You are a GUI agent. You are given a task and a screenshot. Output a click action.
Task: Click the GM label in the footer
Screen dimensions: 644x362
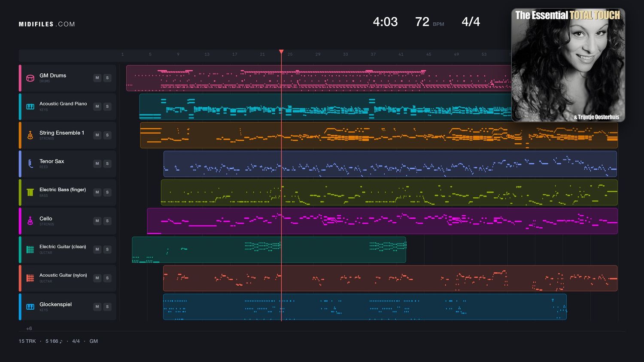point(94,341)
